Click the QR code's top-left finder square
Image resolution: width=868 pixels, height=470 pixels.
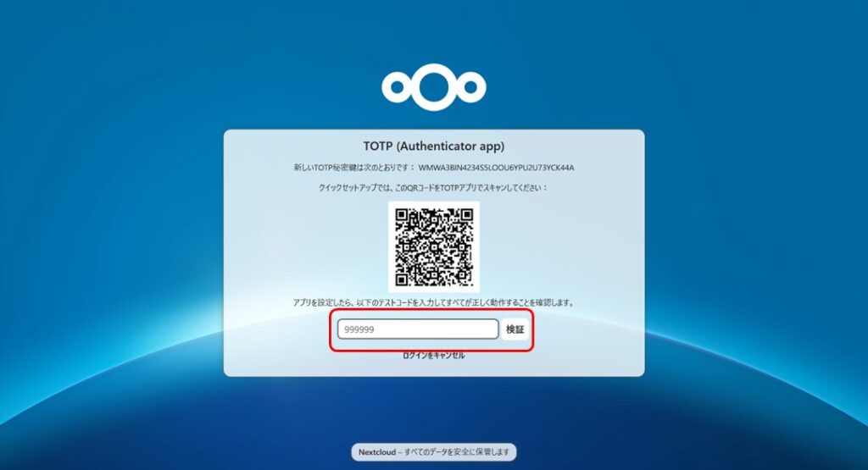pos(403,216)
